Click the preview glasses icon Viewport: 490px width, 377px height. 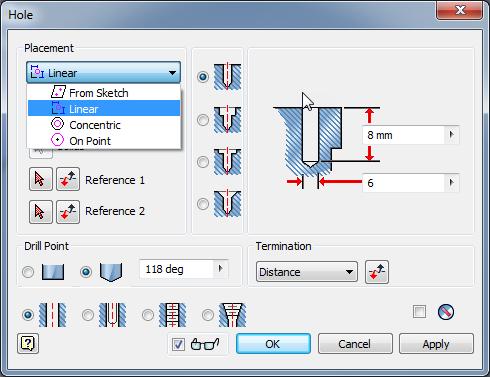pyautogui.click(x=205, y=344)
